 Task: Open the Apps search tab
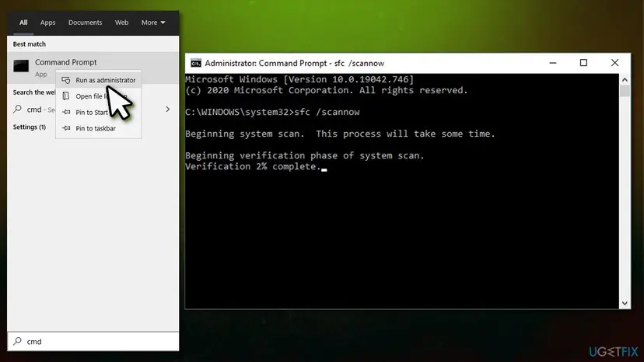click(x=47, y=23)
